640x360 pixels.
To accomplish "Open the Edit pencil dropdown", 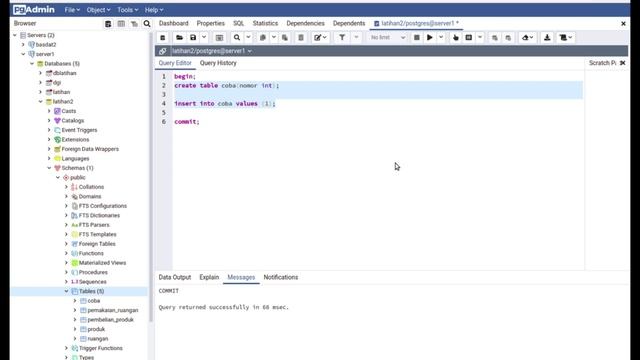I will tap(320, 38).
